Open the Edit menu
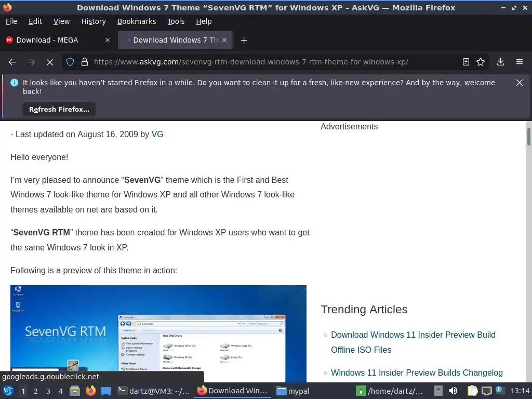This screenshot has height=399, width=532. coord(35,21)
